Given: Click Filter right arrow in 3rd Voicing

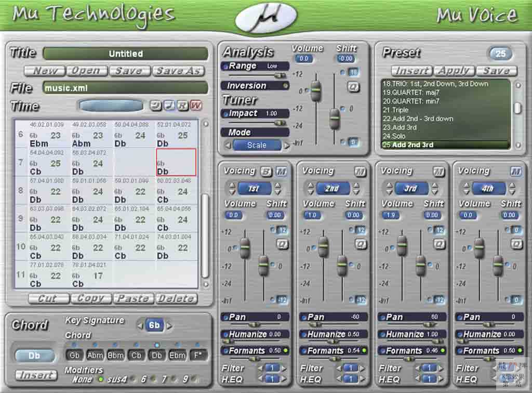Looking at the screenshot, I should [x=441, y=368].
